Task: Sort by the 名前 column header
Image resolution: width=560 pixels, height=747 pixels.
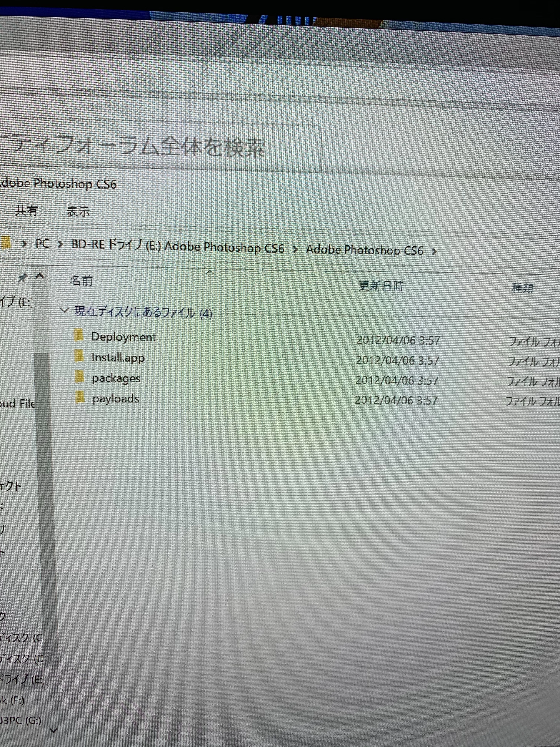Action: click(81, 281)
